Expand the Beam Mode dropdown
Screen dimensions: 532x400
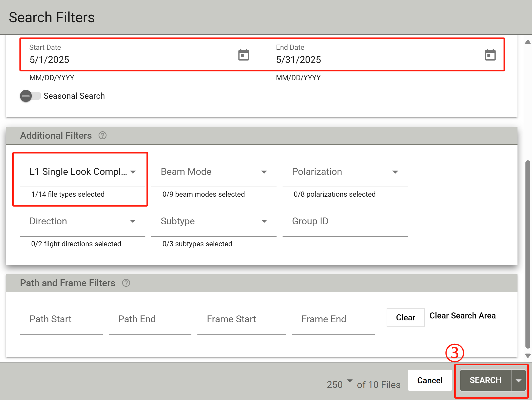[214, 172]
